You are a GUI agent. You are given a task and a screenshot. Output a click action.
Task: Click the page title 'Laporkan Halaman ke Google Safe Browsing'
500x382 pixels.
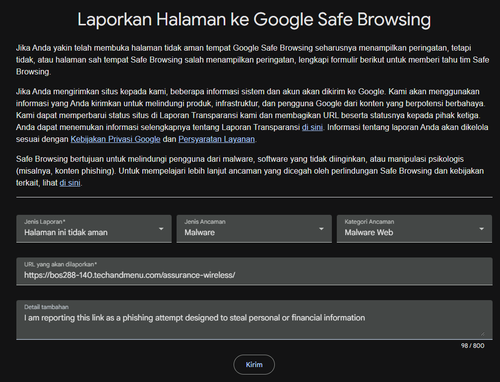pyautogui.click(x=254, y=19)
